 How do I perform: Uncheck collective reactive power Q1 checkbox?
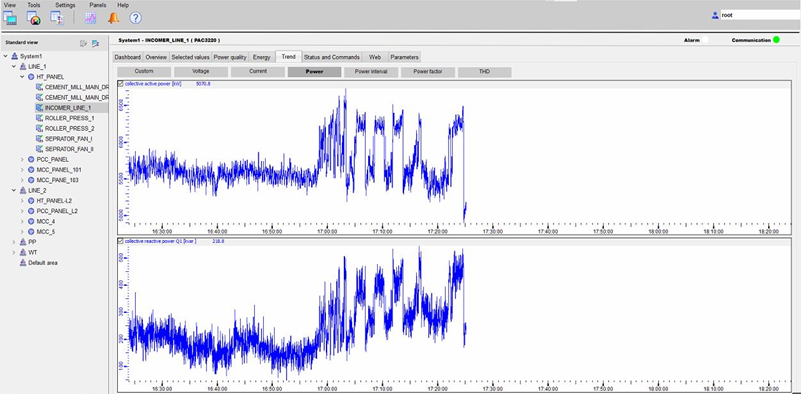click(121, 241)
